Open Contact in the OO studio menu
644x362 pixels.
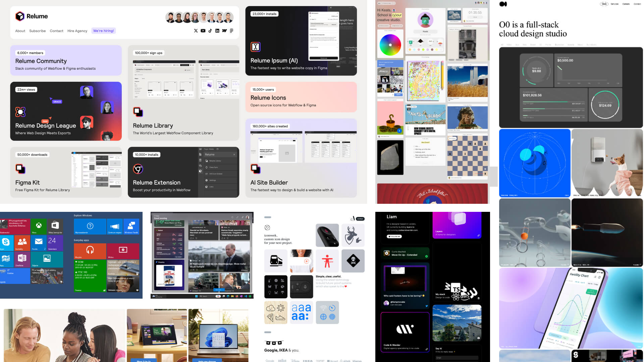click(637, 4)
